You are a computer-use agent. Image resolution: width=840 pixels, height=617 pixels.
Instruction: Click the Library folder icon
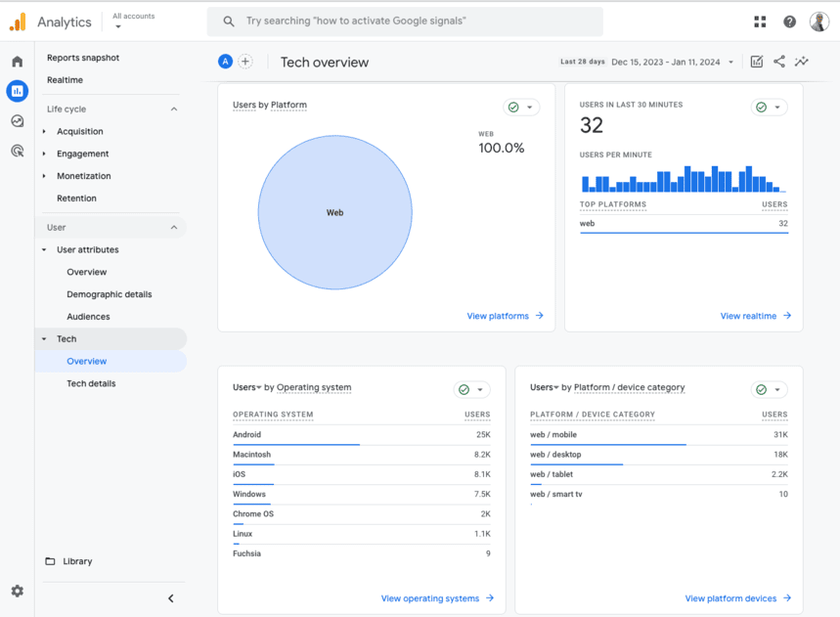click(50, 561)
